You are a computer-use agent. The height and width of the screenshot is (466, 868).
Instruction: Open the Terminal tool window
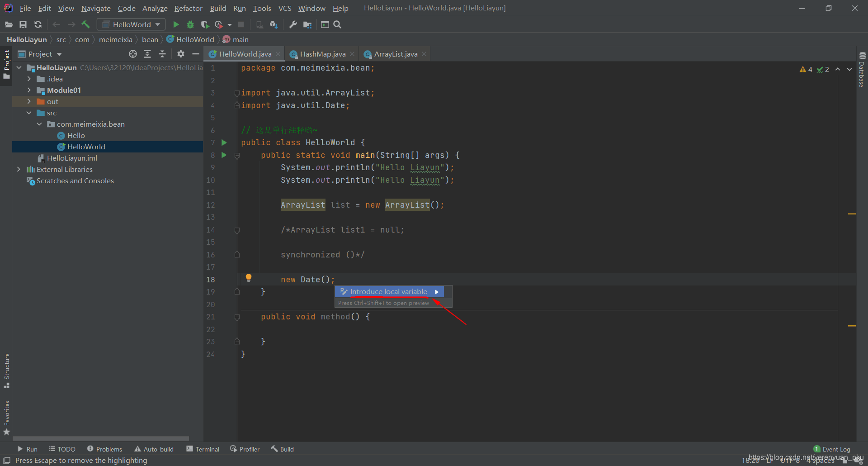[203, 449]
